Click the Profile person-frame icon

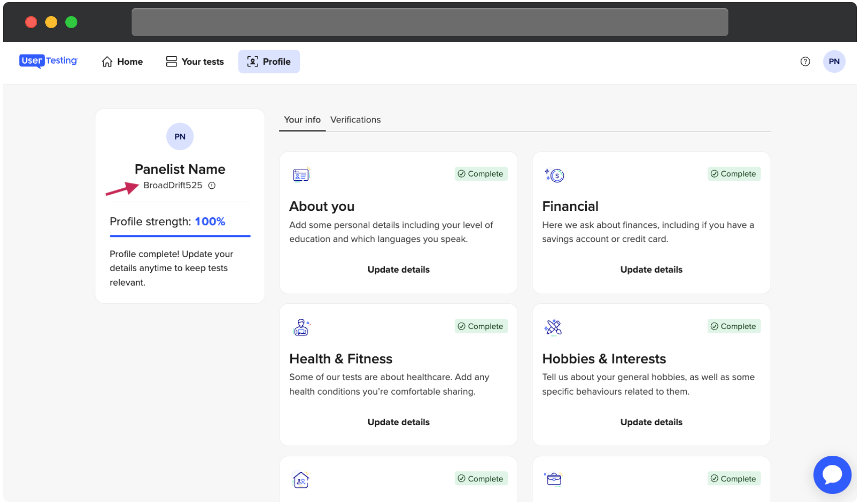tap(253, 62)
